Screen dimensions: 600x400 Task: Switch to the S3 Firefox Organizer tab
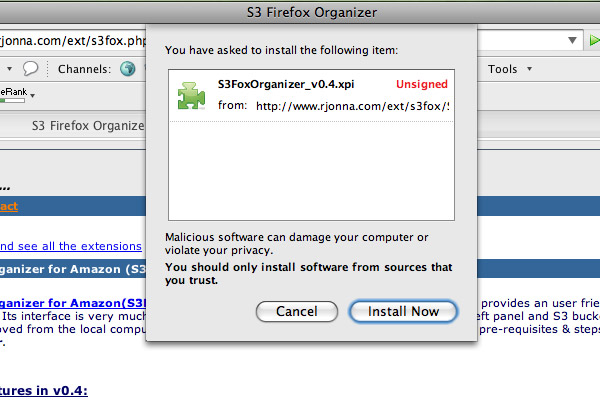(88, 126)
